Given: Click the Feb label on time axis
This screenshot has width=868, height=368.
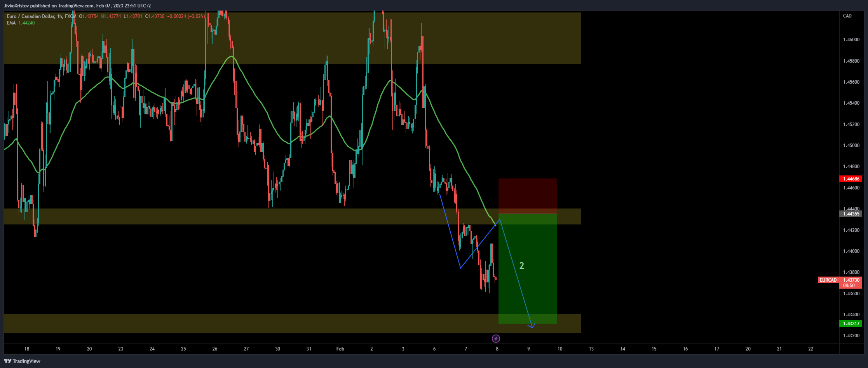Looking at the screenshot, I should (340, 349).
